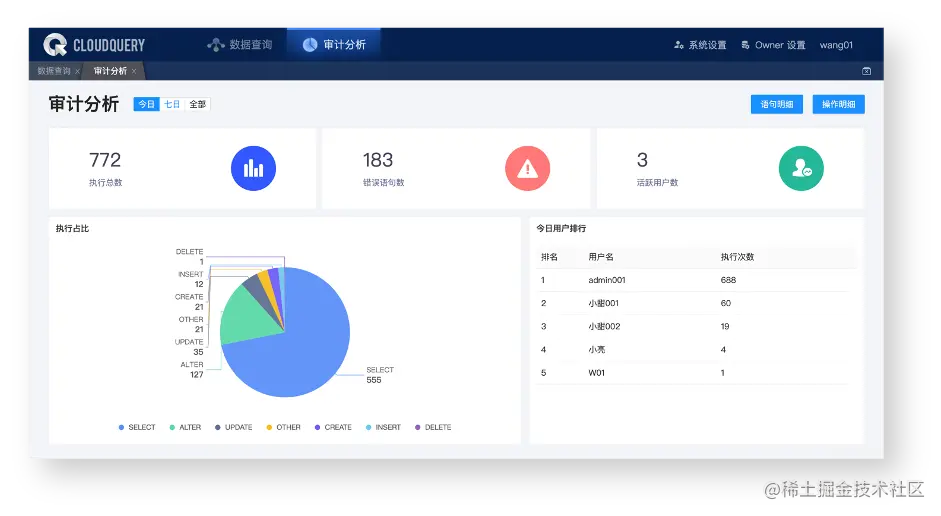Click the wang01 user account
The image size is (941, 516).
point(836,45)
